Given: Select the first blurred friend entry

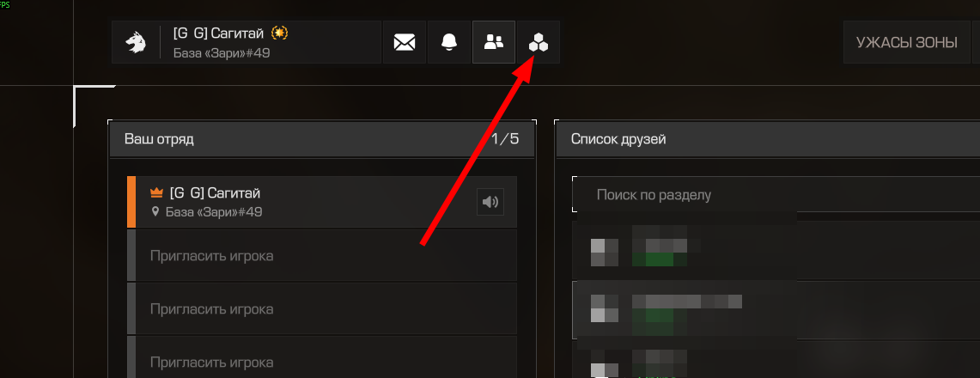Looking at the screenshot, I should 776,250.
